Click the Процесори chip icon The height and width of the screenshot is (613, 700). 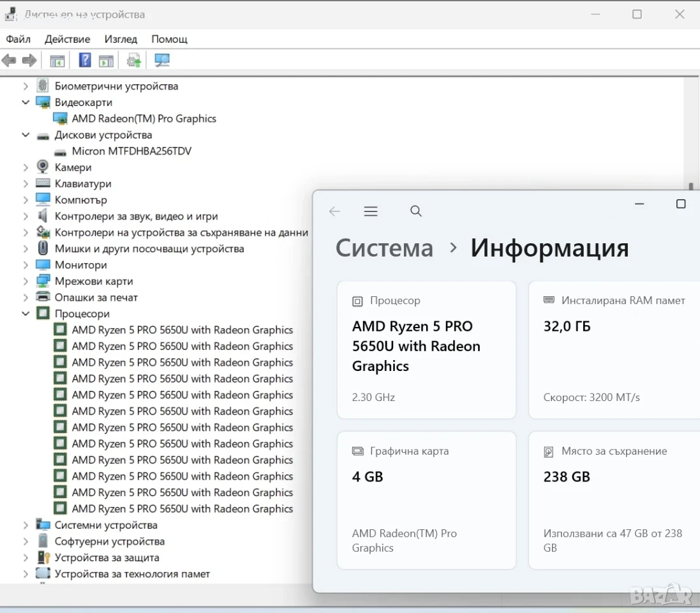click(x=43, y=313)
